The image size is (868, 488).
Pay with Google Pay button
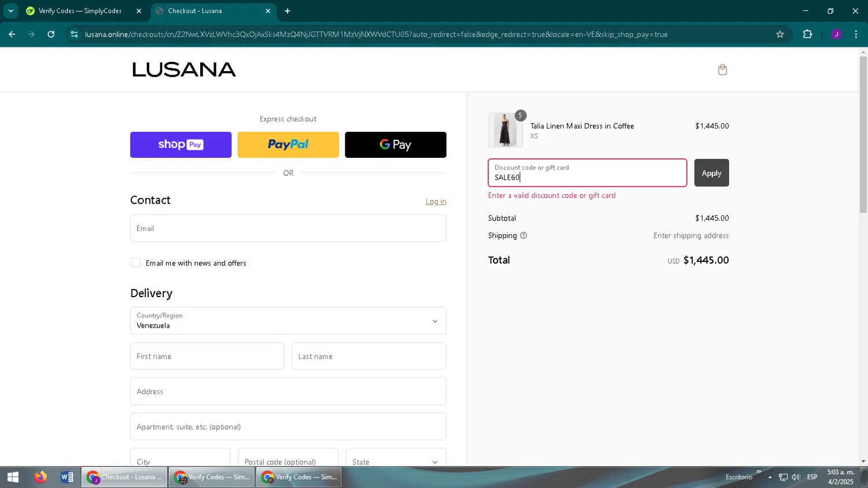pos(396,145)
